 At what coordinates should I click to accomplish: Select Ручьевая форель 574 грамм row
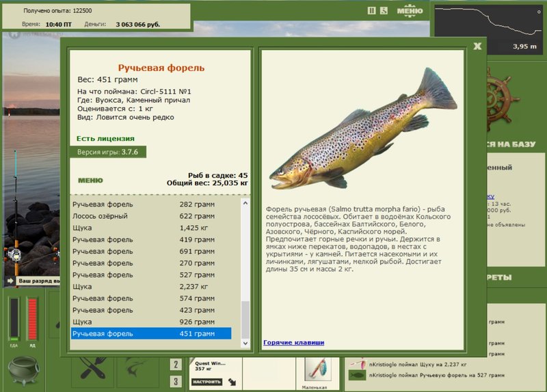click(x=151, y=298)
